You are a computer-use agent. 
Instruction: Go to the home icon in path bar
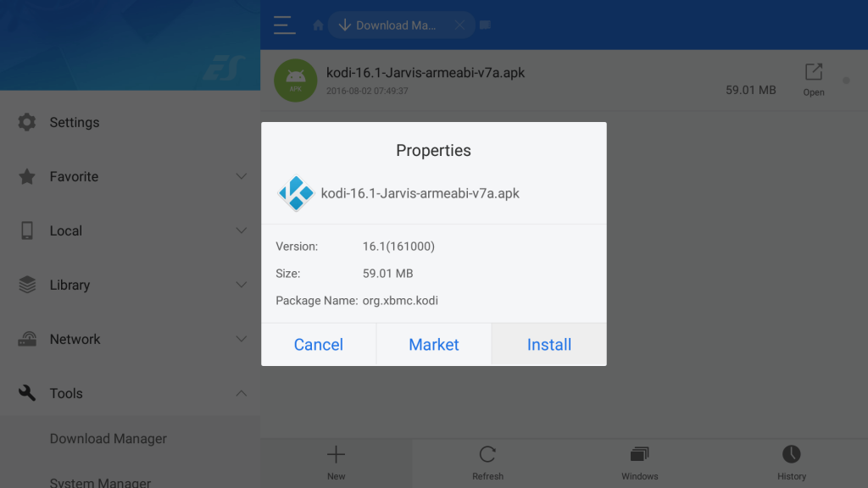pyautogui.click(x=318, y=25)
